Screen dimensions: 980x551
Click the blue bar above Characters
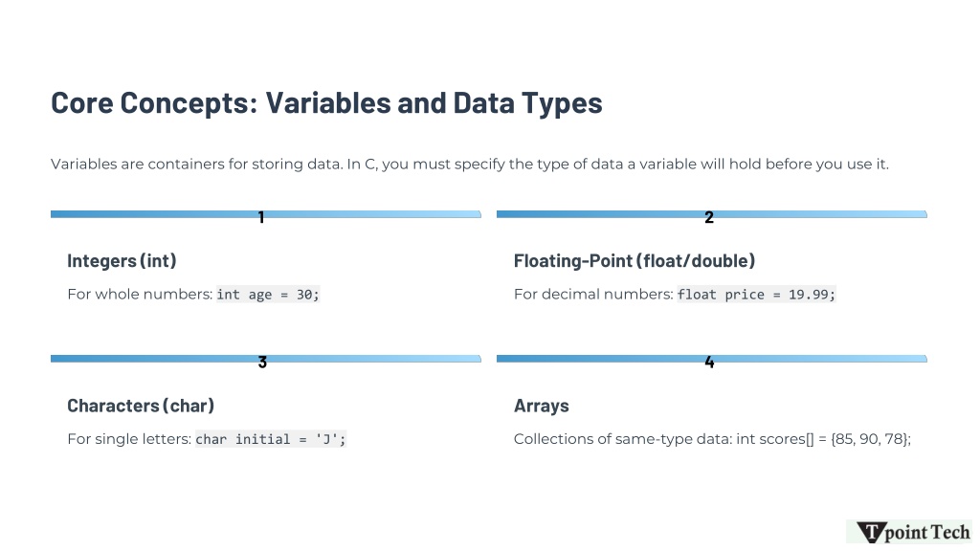[x=266, y=359]
